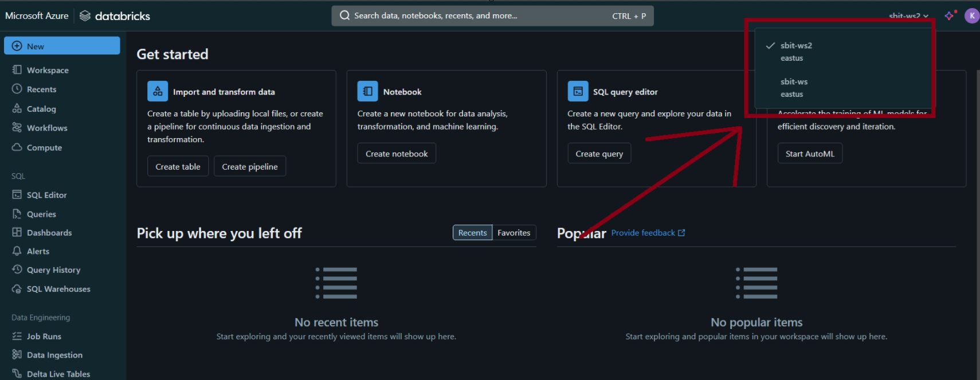Click the New button plus icon
Screen dimensions: 980x380
pos(17,46)
